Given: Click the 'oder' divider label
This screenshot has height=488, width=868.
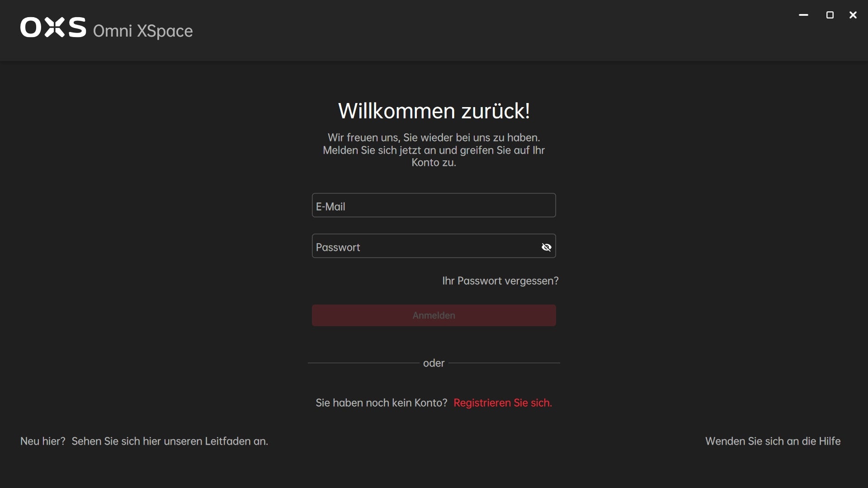Looking at the screenshot, I should pyautogui.click(x=434, y=363).
